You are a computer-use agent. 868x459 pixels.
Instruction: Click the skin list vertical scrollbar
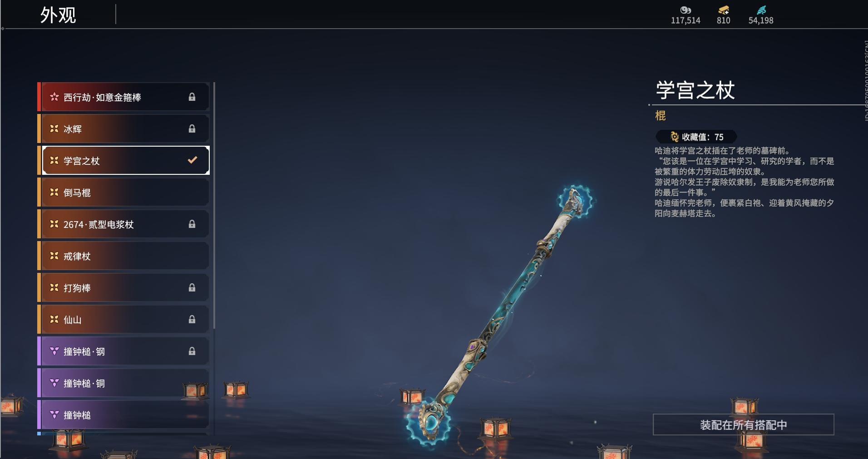[x=214, y=206]
